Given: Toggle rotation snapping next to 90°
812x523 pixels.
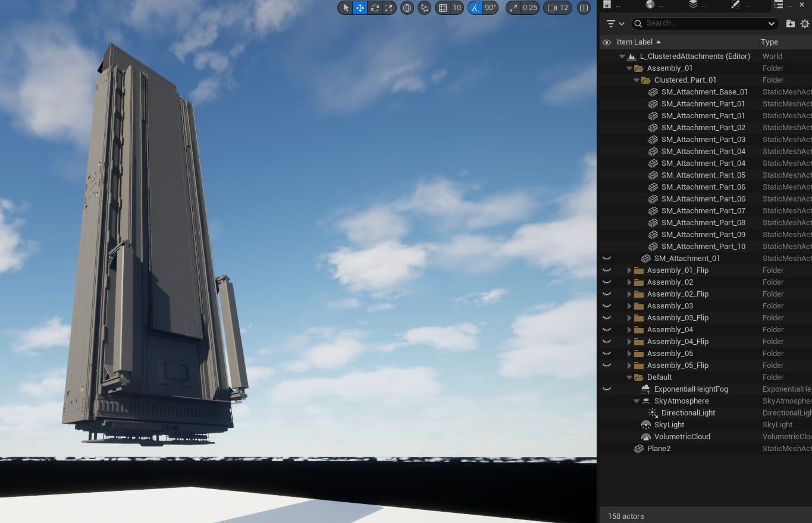Looking at the screenshot, I should pyautogui.click(x=475, y=8).
